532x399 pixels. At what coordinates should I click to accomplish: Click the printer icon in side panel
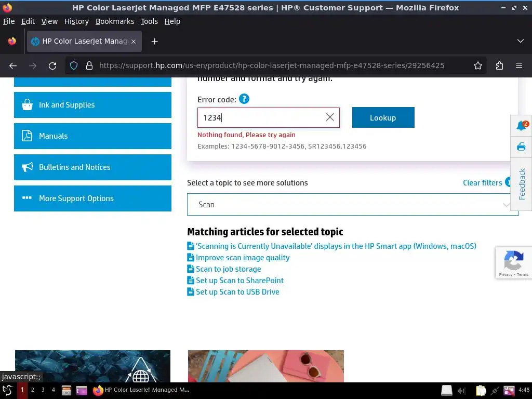point(521,147)
